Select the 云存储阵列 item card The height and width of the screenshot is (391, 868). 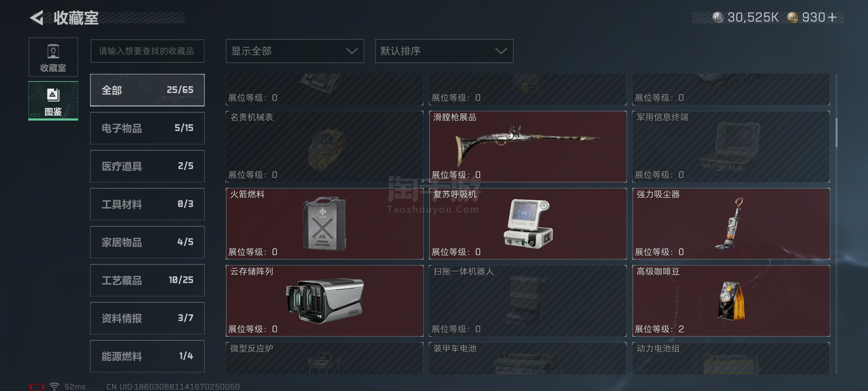[324, 301]
